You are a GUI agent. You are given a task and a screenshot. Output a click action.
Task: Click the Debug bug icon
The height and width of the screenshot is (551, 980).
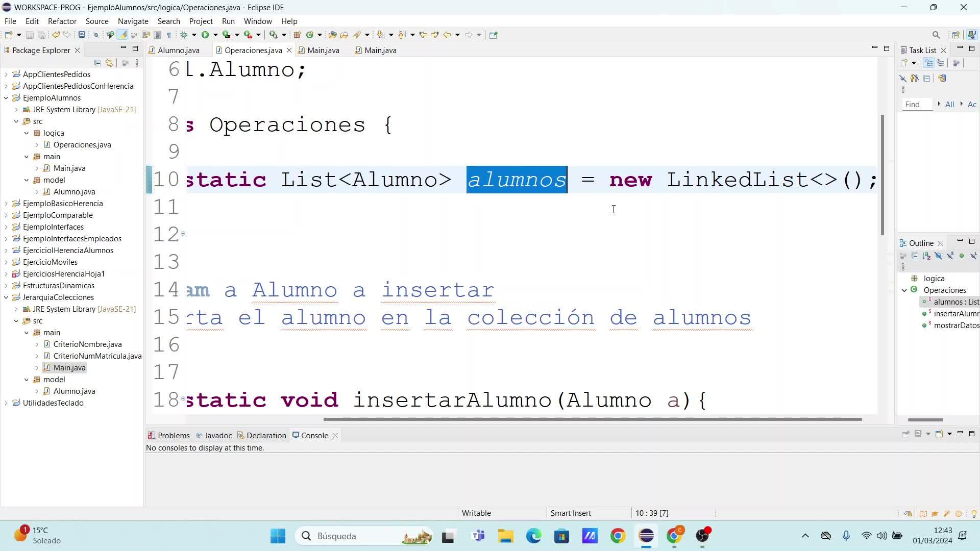184,35
